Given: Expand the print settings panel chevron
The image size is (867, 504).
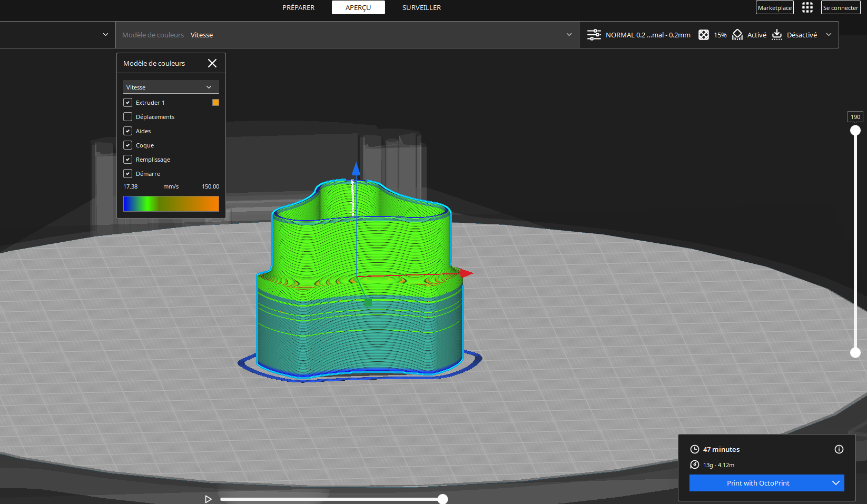Looking at the screenshot, I should point(829,35).
